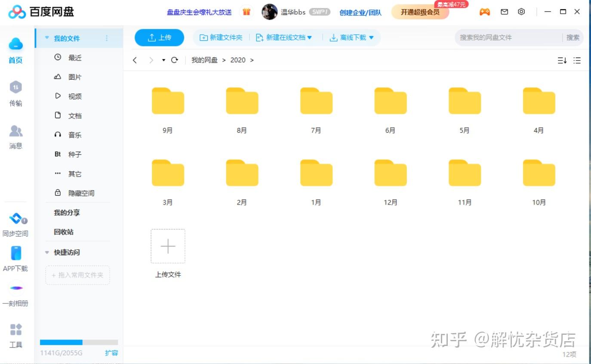Open 一刻相册 photo album
Image resolution: width=591 pixels, height=364 pixels.
coord(15,294)
